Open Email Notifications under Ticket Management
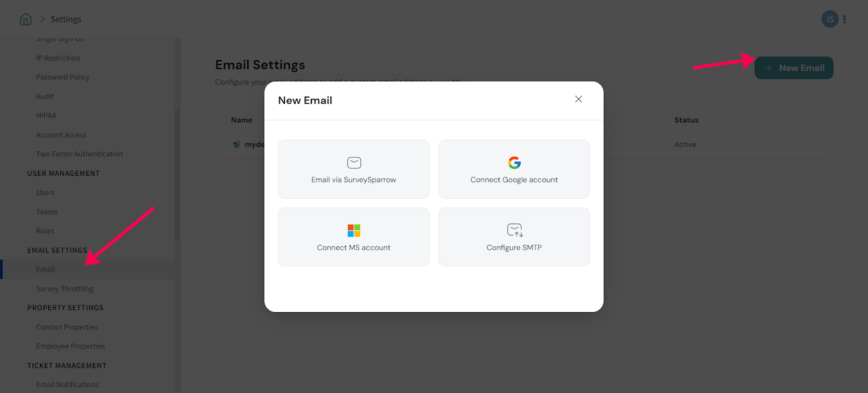Screen dimensions: 868x393 pos(67,385)
